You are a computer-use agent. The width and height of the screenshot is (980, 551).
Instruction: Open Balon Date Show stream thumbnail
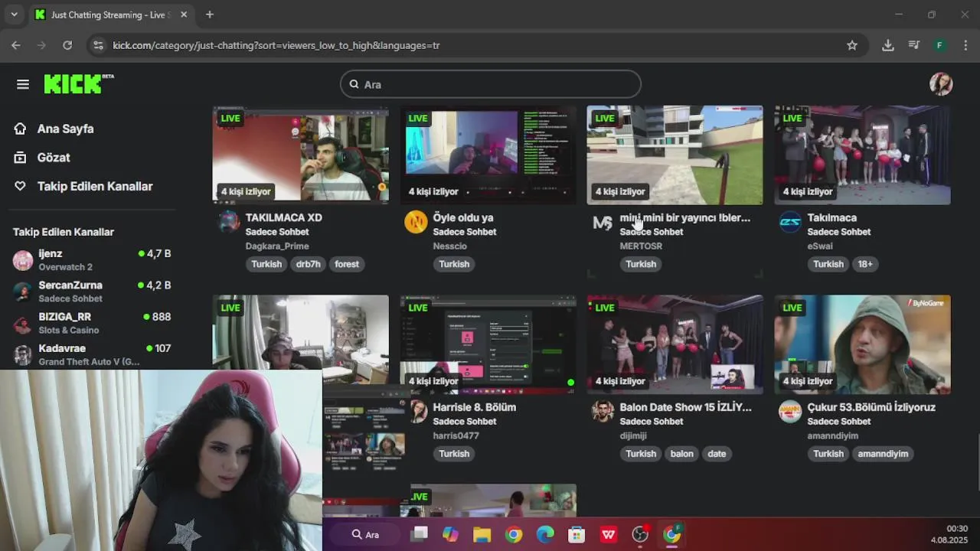pyautogui.click(x=675, y=344)
